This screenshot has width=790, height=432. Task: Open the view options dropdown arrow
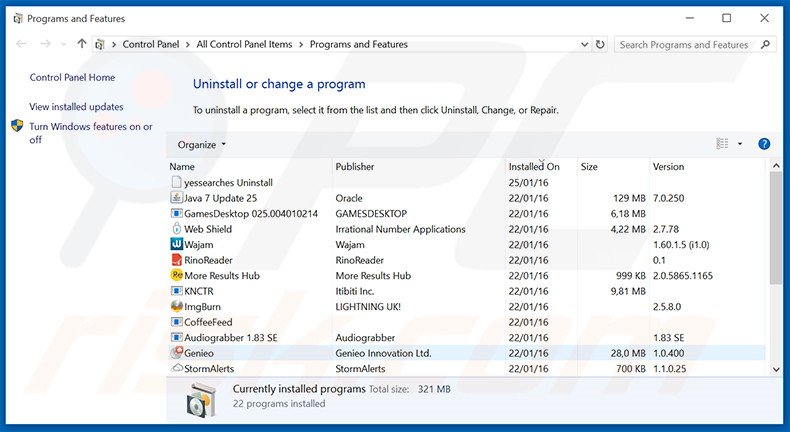coord(740,144)
